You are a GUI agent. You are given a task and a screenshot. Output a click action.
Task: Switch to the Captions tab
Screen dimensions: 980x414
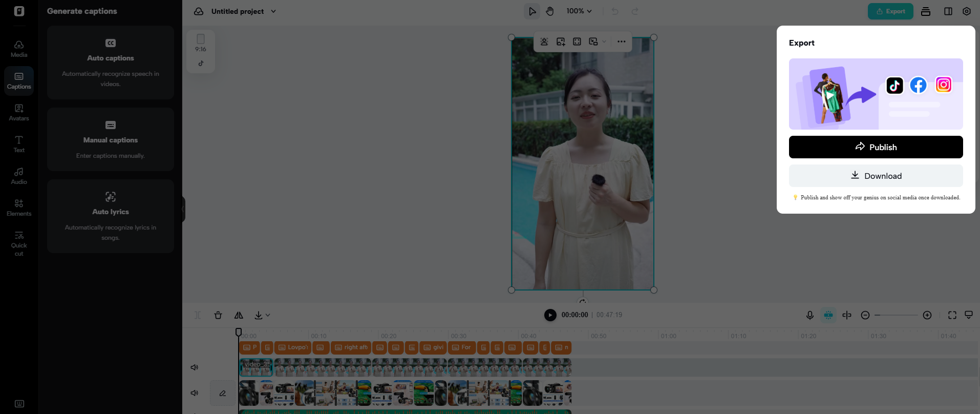tap(19, 80)
